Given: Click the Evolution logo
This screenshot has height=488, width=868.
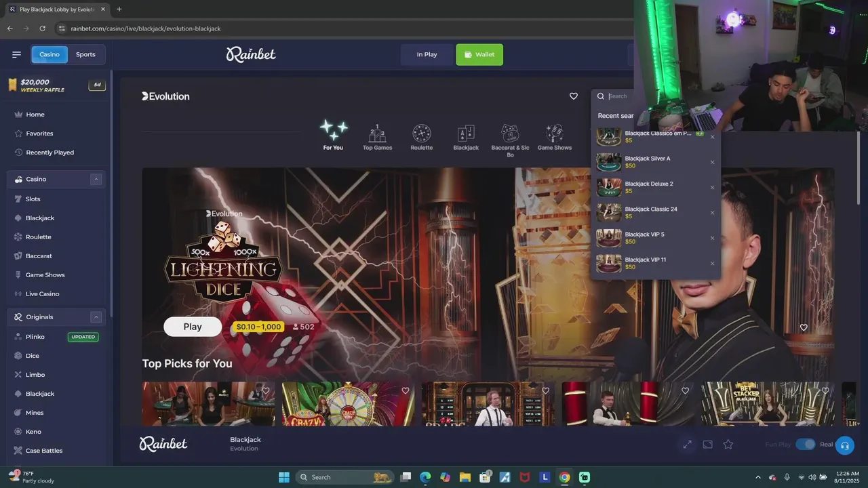Looking at the screenshot, I should (x=165, y=96).
